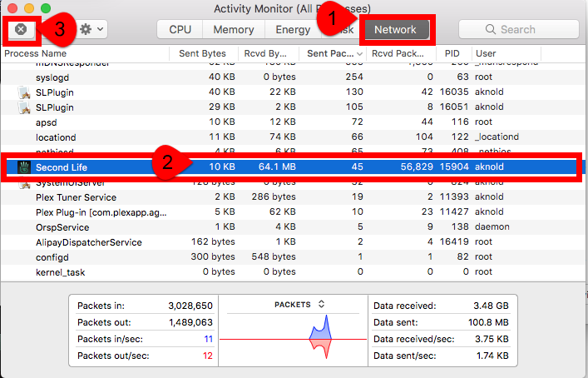Image resolution: width=588 pixels, height=378 pixels.
Task: Click the 56,829 received packets cell
Action: click(x=417, y=167)
